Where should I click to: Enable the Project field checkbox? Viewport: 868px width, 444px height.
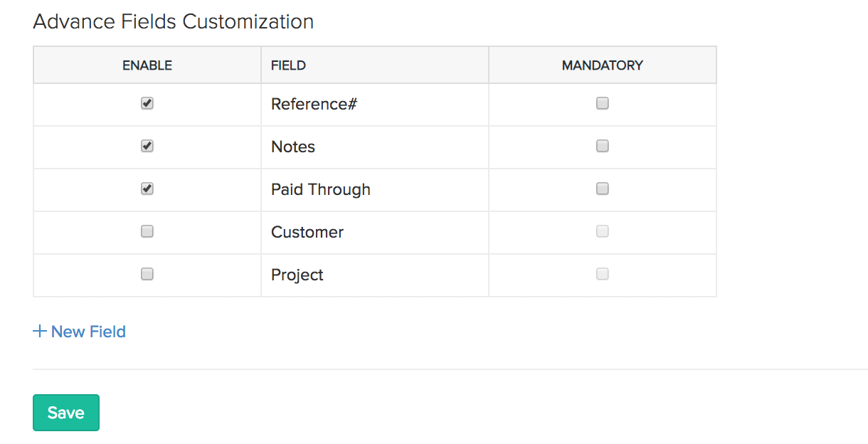[147, 275]
